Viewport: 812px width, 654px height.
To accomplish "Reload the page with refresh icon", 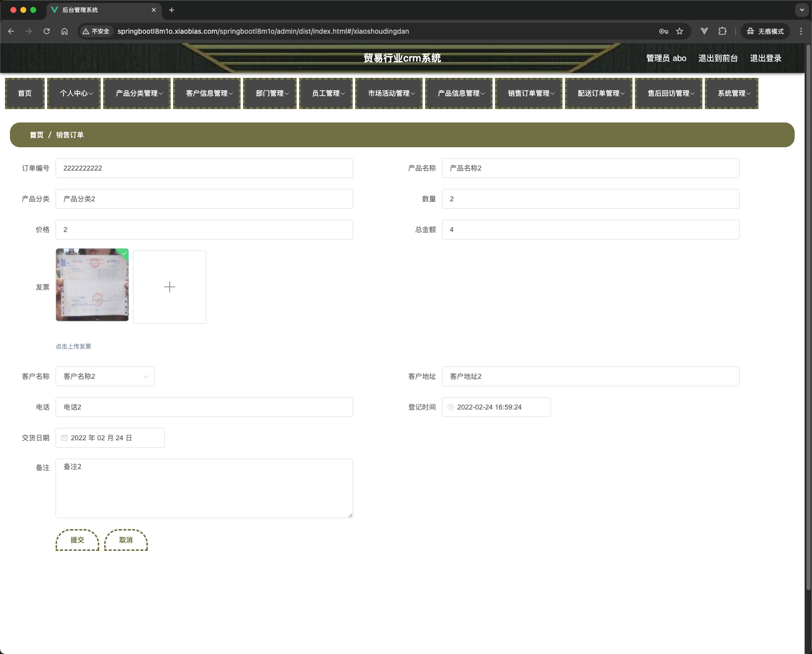I will point(47,31).
